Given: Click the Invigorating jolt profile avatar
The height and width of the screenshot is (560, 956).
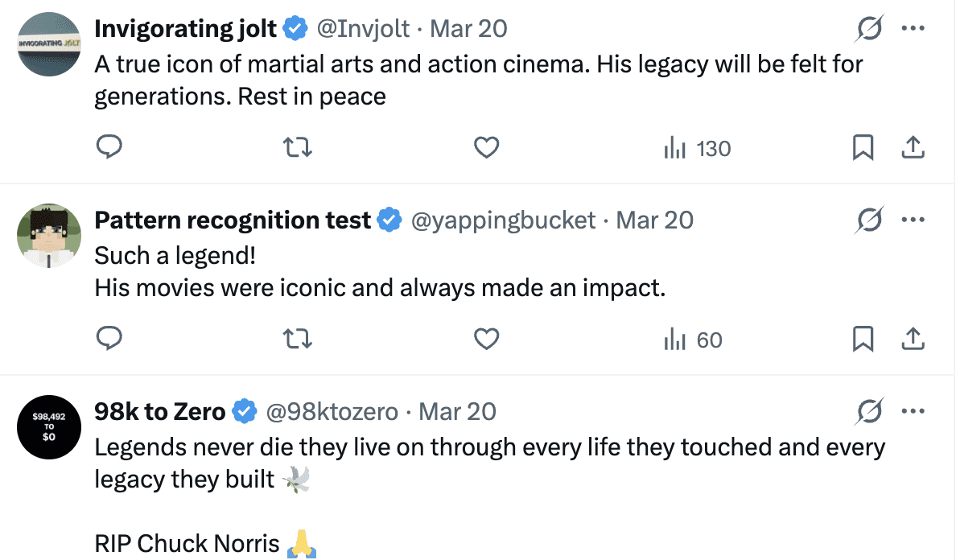Looking at the screenshot, I should [x=49, y=44].
